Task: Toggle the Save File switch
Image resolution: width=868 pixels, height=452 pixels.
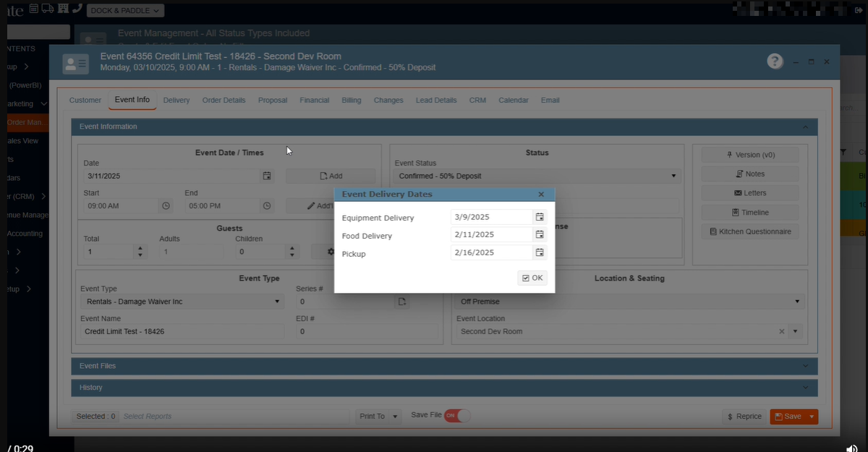Action: (457, 416)
